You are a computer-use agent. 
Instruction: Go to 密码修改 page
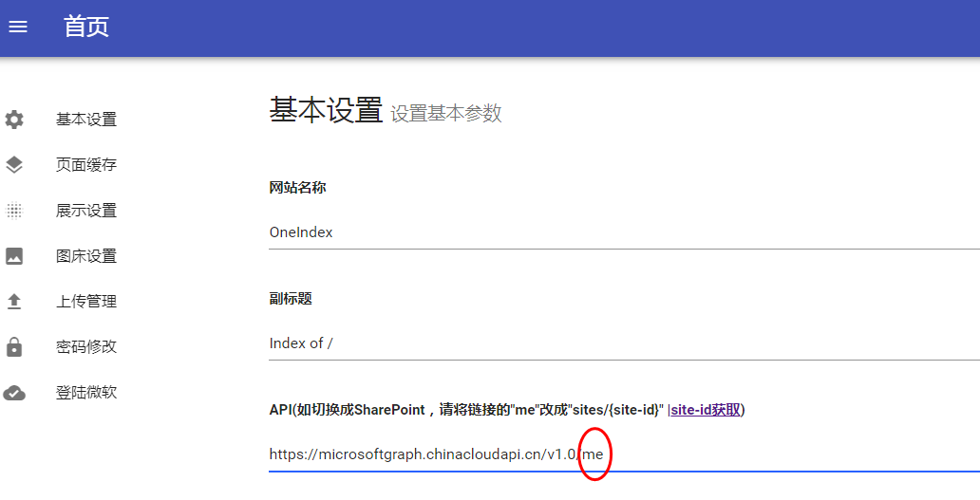(x=86, y=347)
